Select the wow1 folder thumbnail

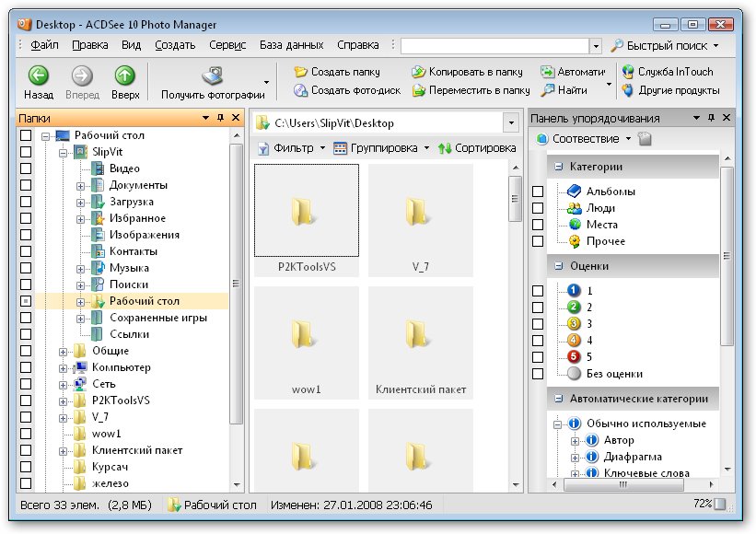coord(306,342)
